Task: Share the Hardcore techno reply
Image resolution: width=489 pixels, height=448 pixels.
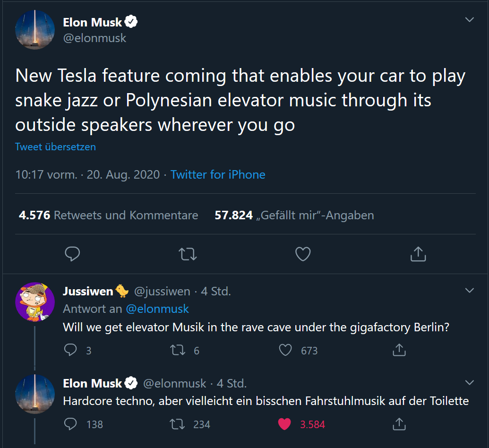Action: click(399, 424)
